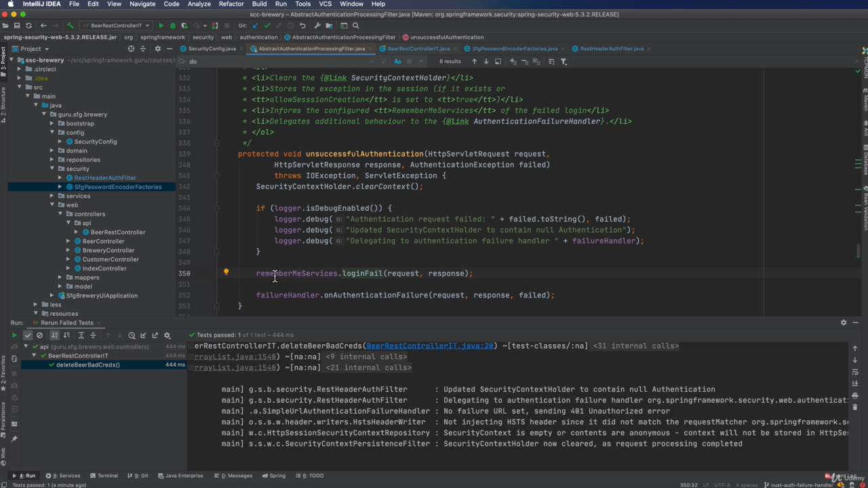Toggle Match Case in the find bar
868x488 pixels.
(397, 62)
